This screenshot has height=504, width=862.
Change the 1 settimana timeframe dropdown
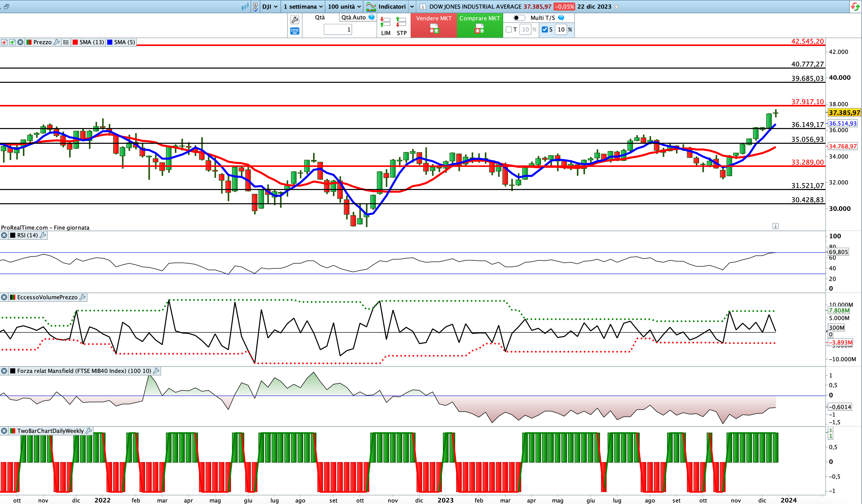point(303,7)
